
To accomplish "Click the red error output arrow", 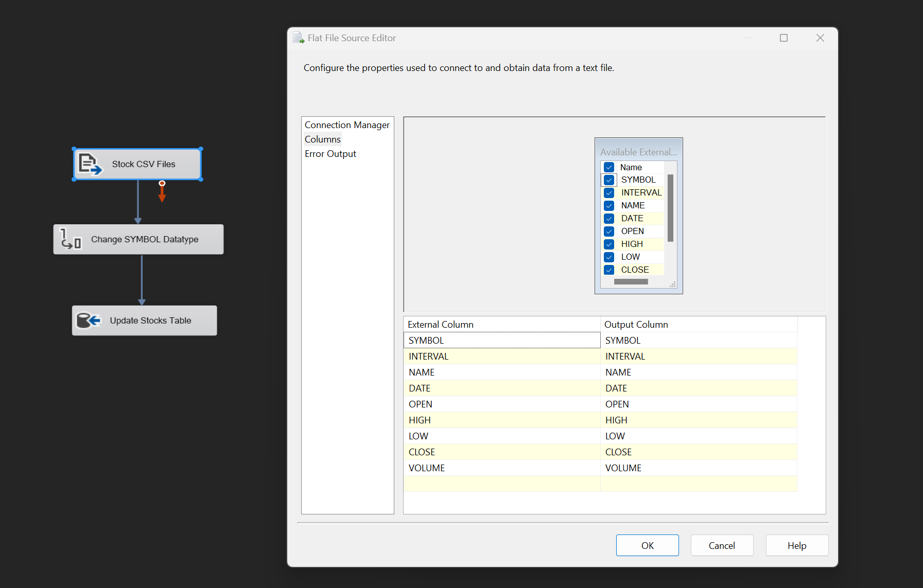I will tap(162, 192).
